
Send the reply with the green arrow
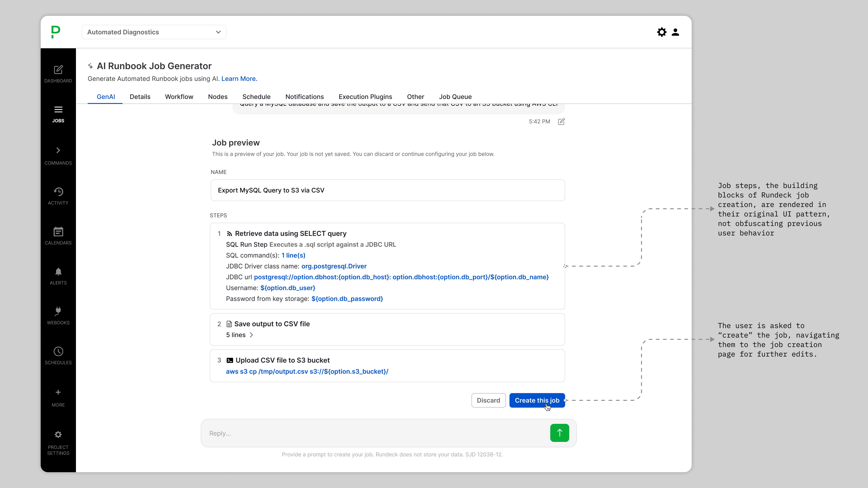point(559,433)
